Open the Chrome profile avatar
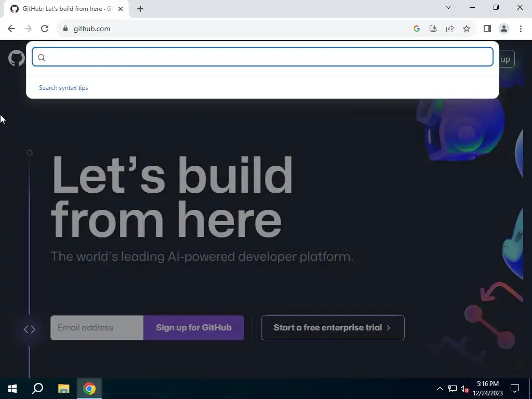 click(504, 29)
